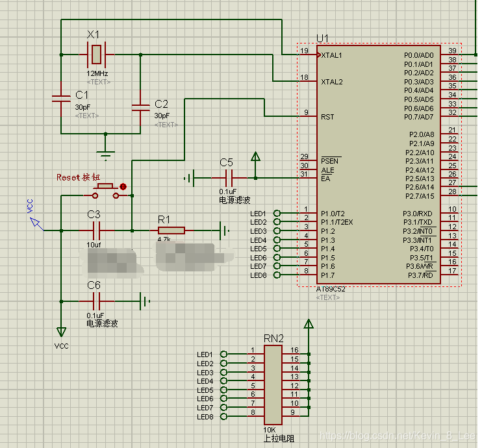Click the P2.0/A8 pin label
482x448 pixels.
click(x=422, y=134)
